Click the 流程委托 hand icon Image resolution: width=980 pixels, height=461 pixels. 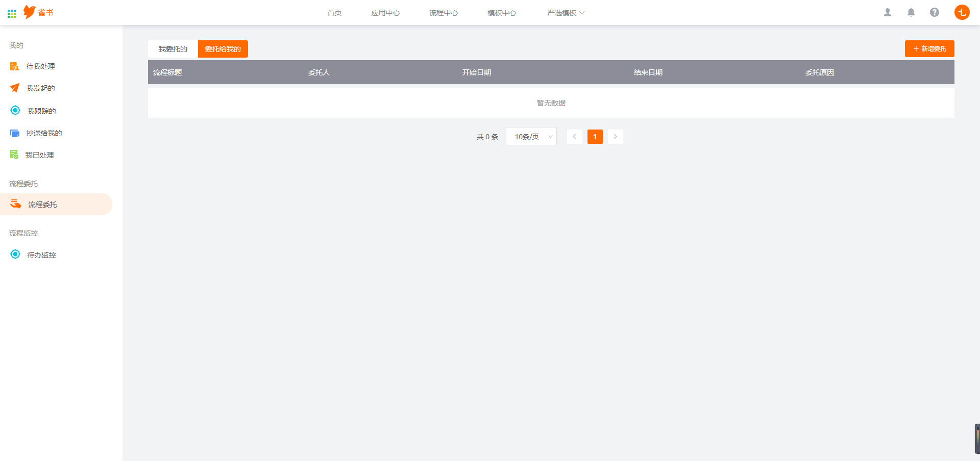point(16,204)
